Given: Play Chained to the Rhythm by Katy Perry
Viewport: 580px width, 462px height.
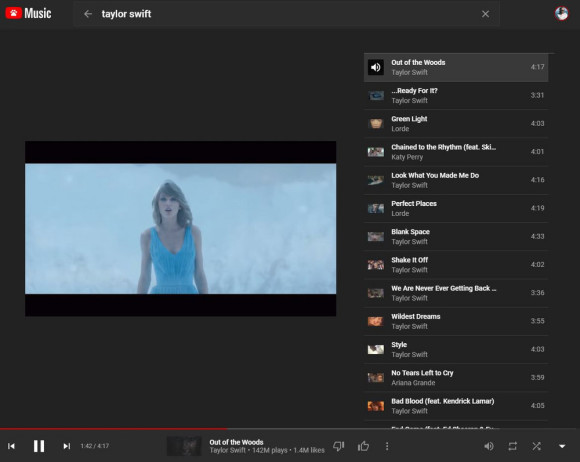Looking at the screenshot, I should click(456, 152).
